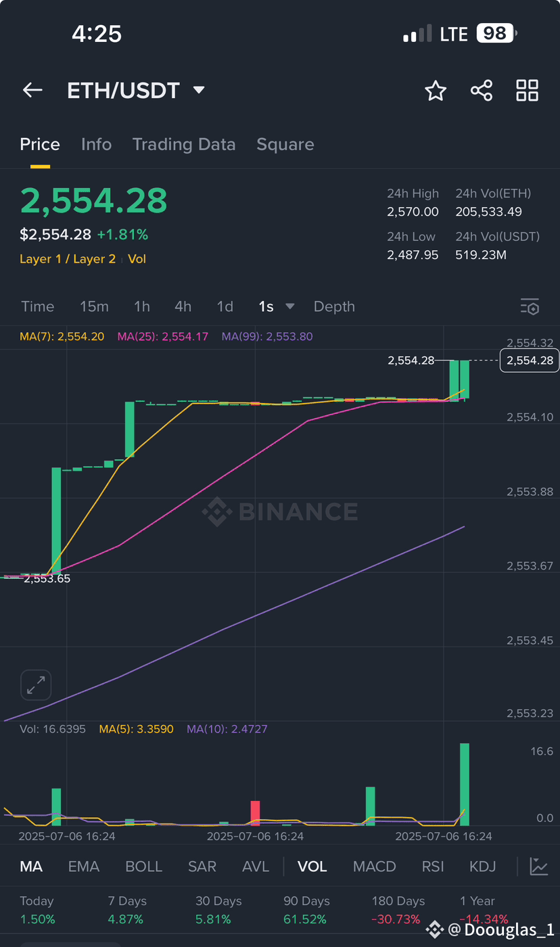Expand chart to fullscreen with arrows icon

35,685
